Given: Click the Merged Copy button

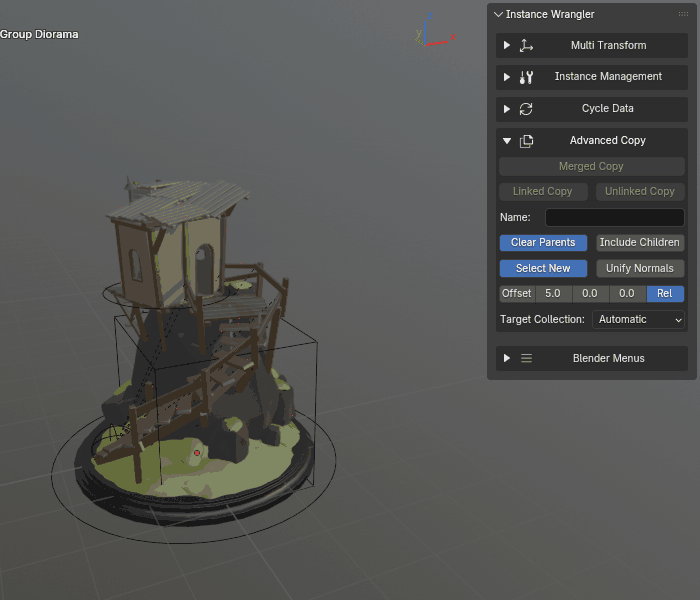Looking at the screenshot, I should pyautogui.click(x=592, y=167).
